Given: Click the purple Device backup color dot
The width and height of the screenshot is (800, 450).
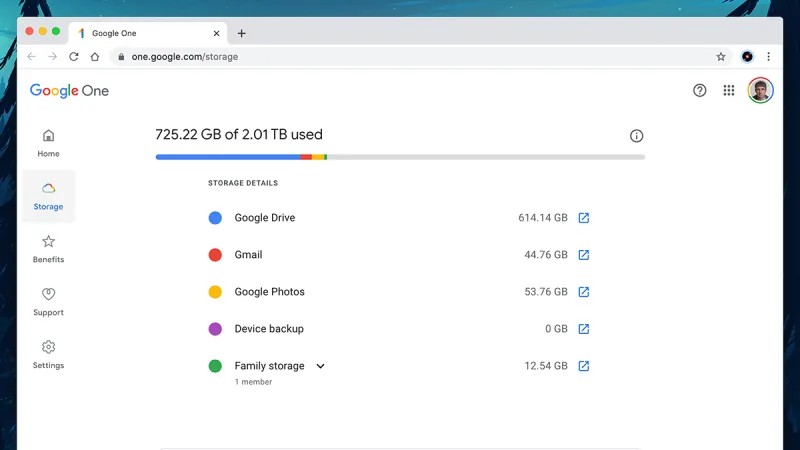Looking at the screenshot, I should tap(215, 329).
